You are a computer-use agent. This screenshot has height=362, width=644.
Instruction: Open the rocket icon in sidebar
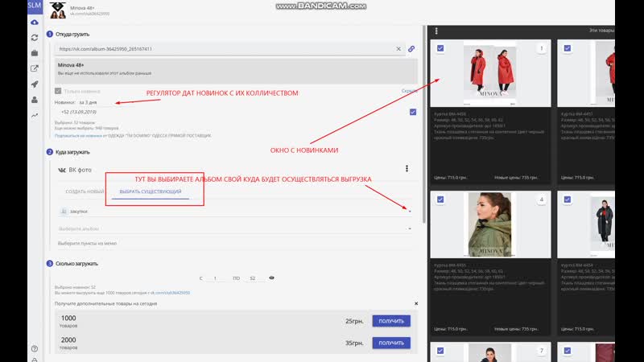click(x=34, y=84)
